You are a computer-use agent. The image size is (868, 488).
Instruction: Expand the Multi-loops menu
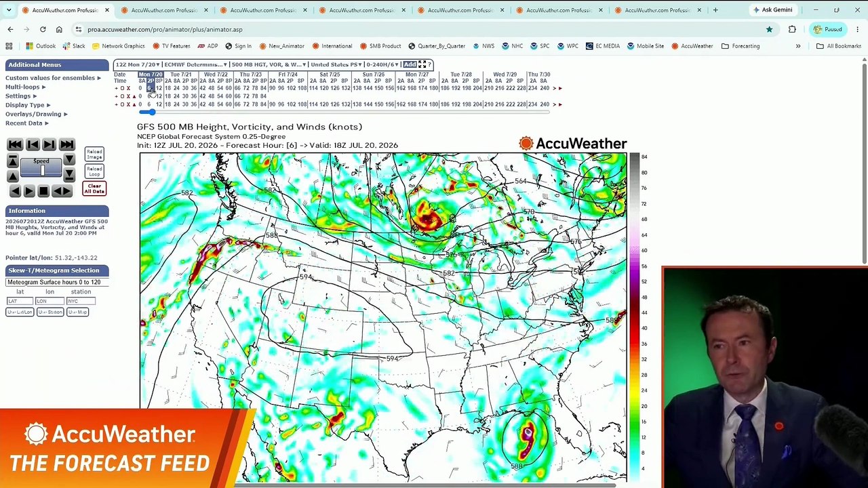click(x=25, y=87)
